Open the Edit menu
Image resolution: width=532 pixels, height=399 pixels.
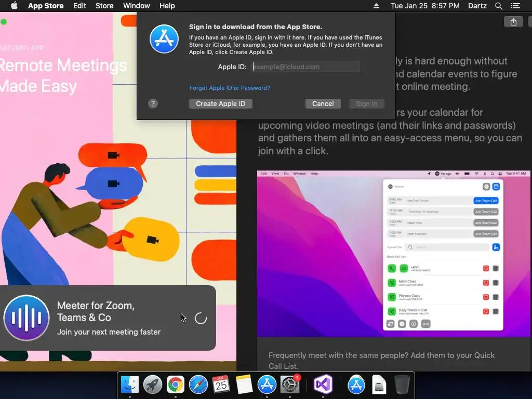click(x=79, y=6)
